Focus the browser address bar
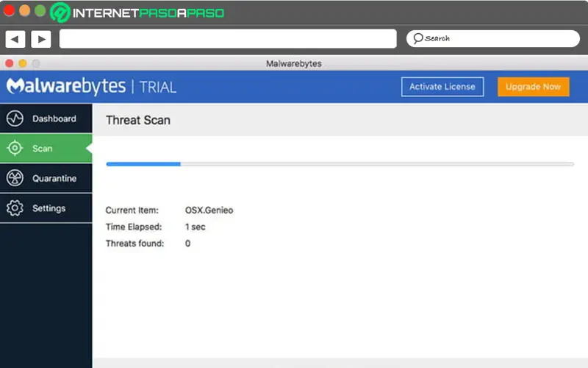The image size is (588, 368). 228,39
